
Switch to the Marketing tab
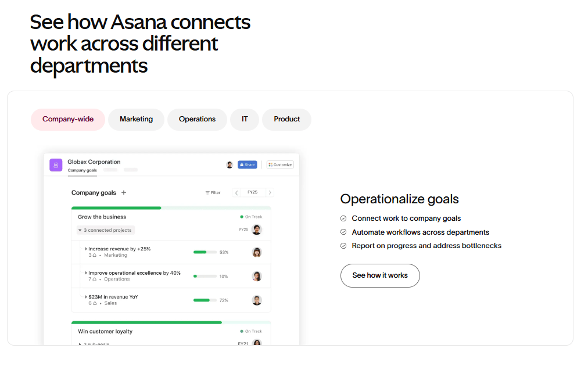136,120
